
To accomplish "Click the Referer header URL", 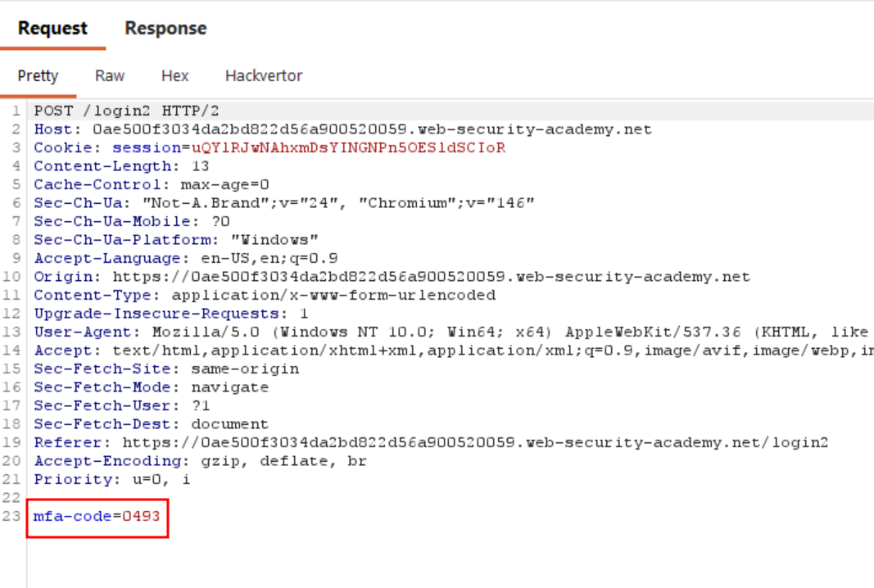I will (475, 442).
